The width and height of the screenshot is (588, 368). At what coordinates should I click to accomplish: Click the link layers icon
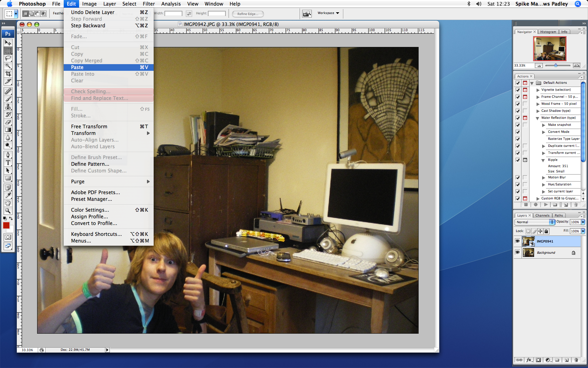(519, 360)
